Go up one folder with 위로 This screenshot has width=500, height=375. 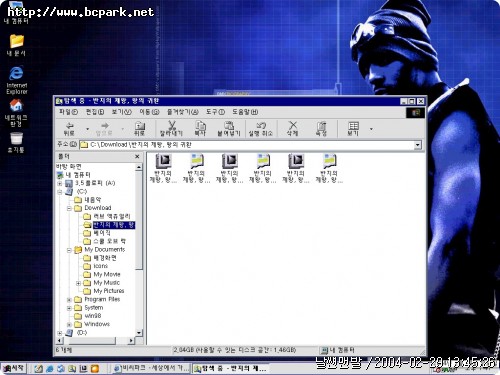(139, 129)
